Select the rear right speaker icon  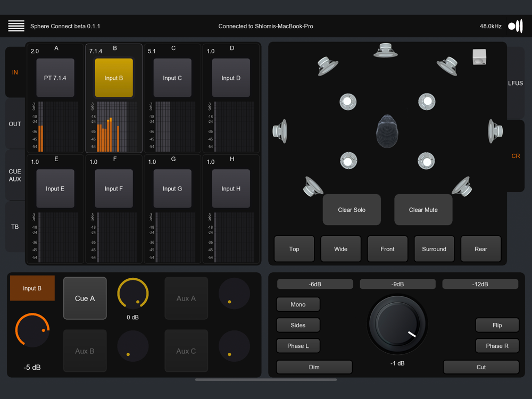[462, 187]
